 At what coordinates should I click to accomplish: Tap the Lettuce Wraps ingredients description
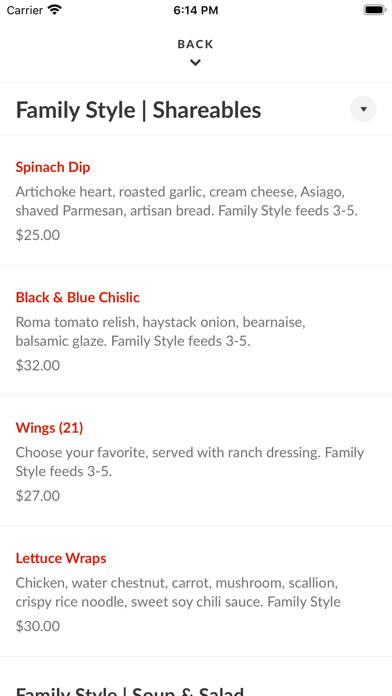pyautogui.click(x=178, y=592)
